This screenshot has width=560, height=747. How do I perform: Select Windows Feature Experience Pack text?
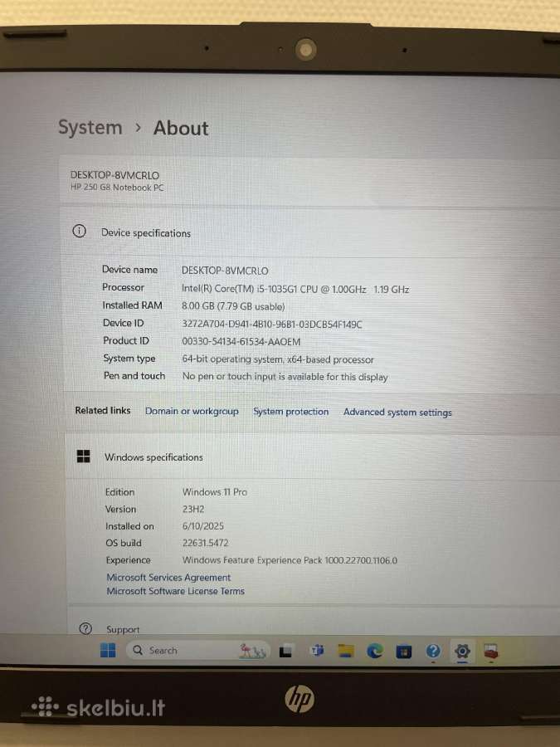[290, 560]
